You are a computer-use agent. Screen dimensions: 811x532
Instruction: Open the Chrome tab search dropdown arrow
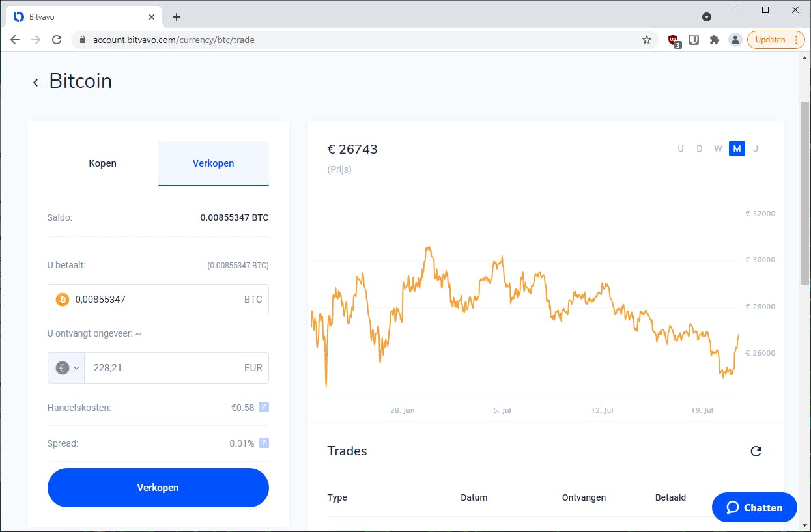[x=707, y=17]
